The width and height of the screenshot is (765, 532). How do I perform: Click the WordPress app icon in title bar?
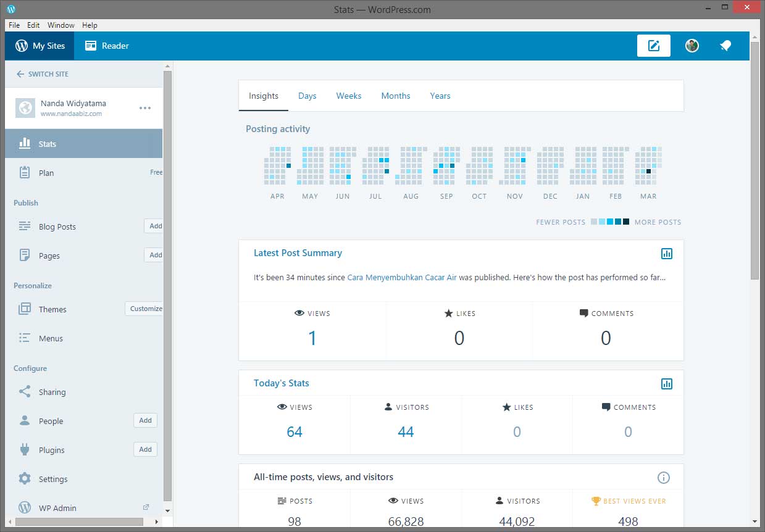coord(11,9)
